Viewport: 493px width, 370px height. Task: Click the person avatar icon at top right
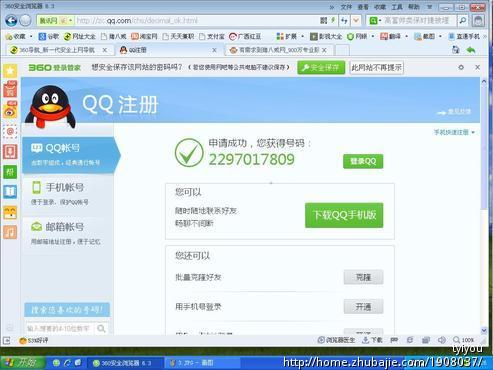478,21
